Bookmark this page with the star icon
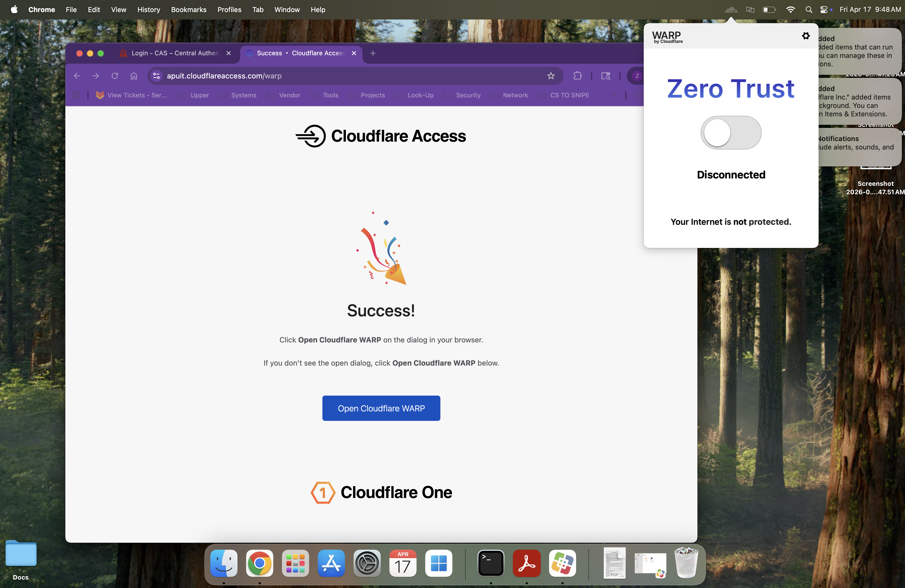This screenshot has width=905, height=588. point(550,76)
